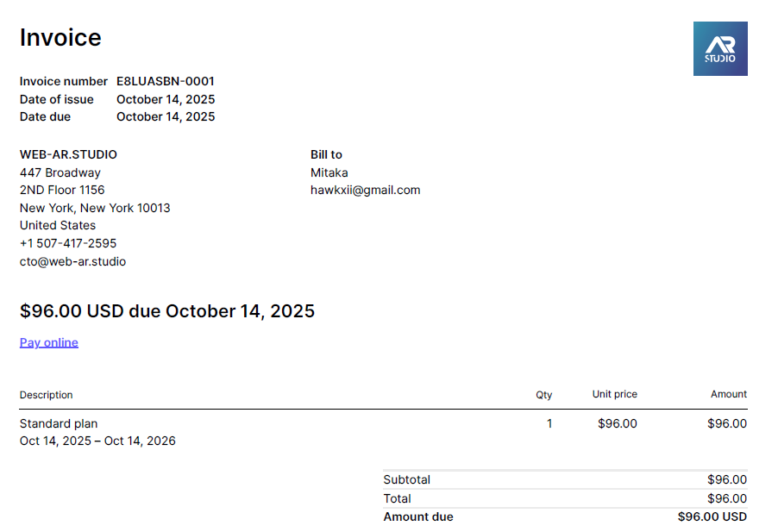Screen dimensions: 778x532
Task: Click the $96.00 USD due heading
Action: tap(167, 311)
